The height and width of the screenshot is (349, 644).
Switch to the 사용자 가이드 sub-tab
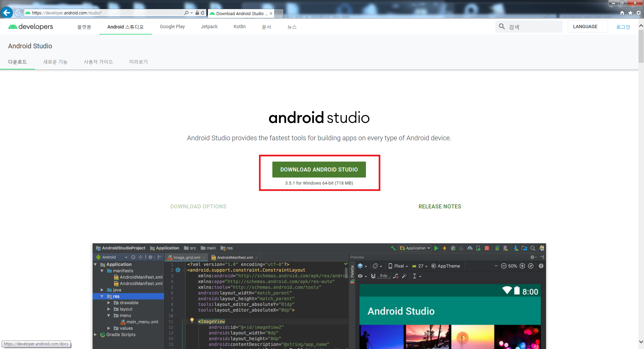pyautogui.click(x=98, y=62)
